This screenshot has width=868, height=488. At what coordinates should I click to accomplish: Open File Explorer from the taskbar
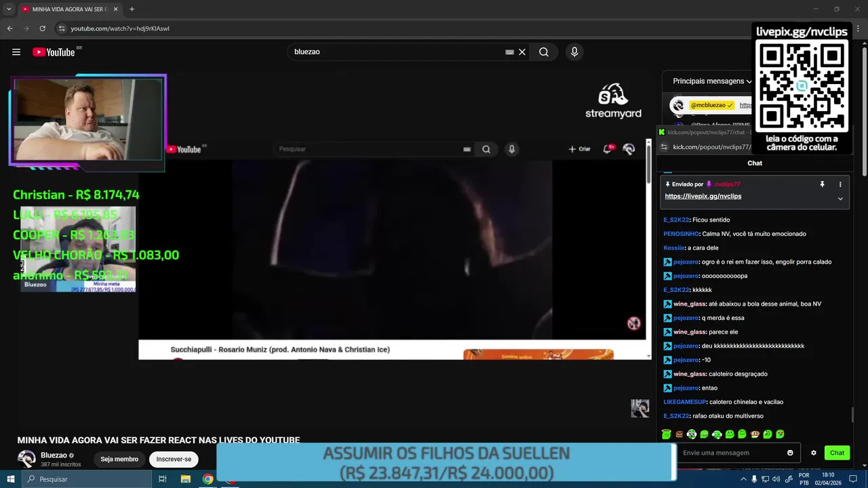(x=186, y=479)
